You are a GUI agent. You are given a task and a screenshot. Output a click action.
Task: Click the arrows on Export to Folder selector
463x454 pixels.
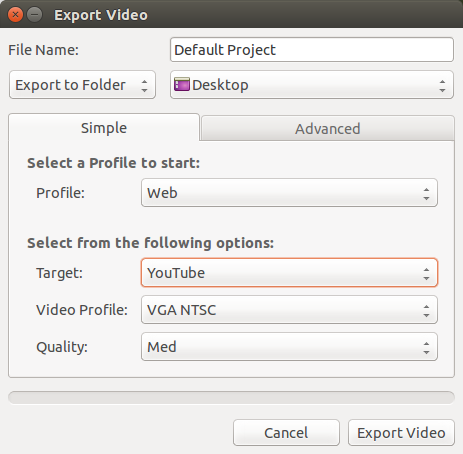point(144,85)
